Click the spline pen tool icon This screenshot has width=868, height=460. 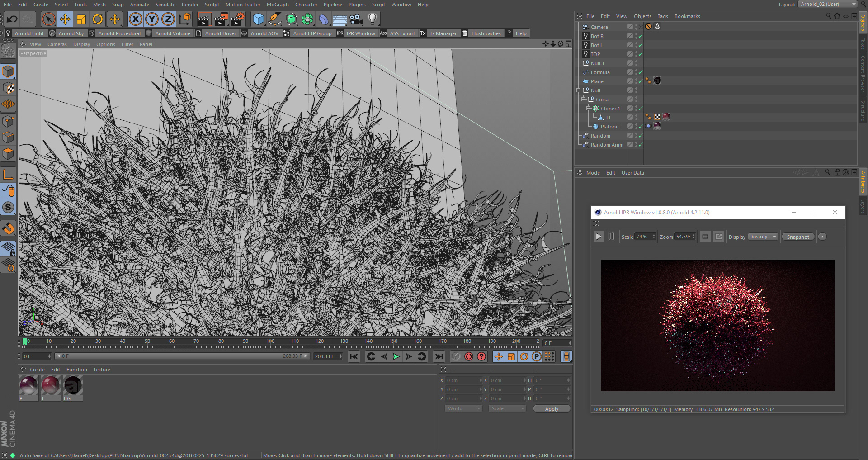click(x=274, y=19)
